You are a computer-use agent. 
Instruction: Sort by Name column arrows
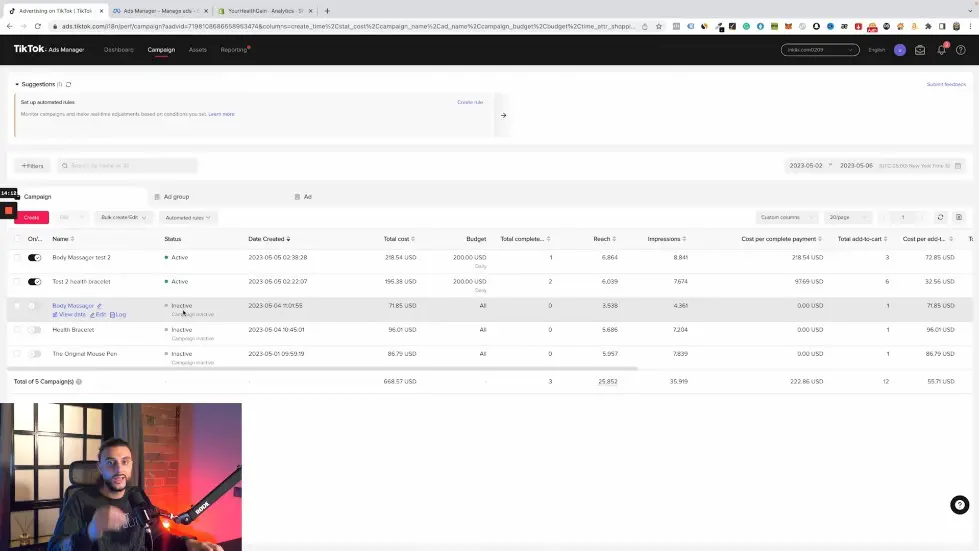point(72,239)
